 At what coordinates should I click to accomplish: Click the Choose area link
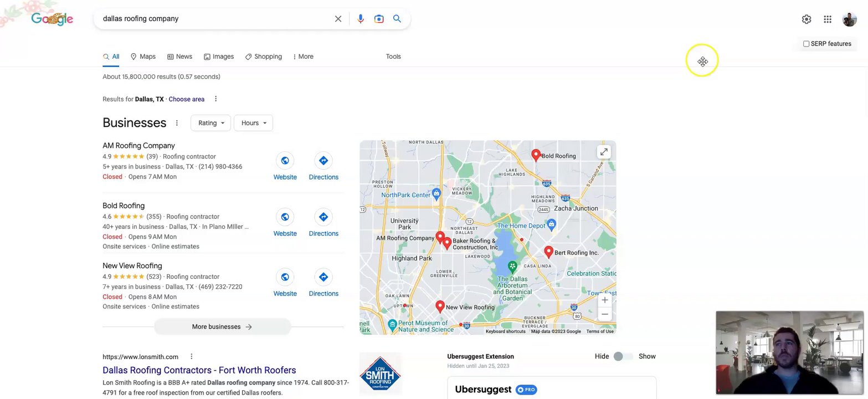pyautogui.click(x=187, y=99)
